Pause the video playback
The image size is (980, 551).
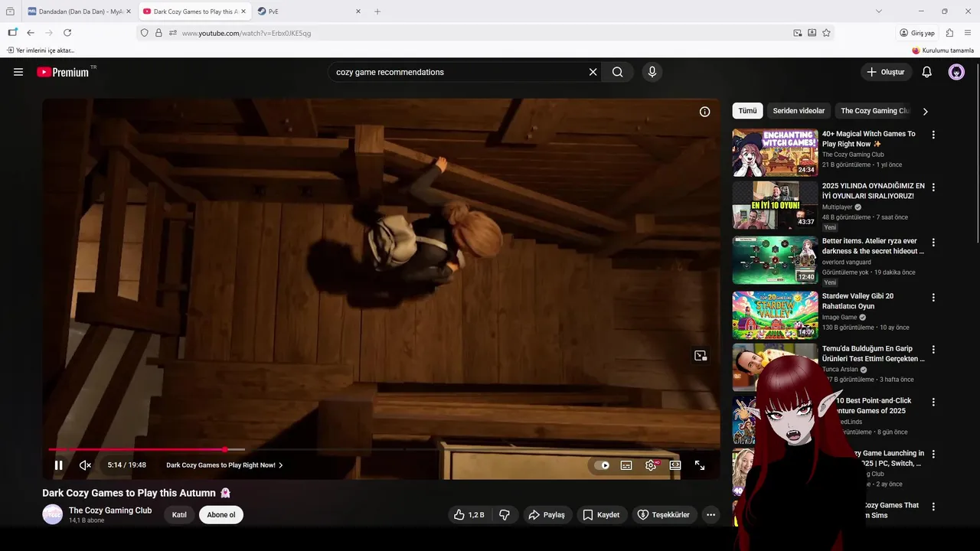coord(59,465)
